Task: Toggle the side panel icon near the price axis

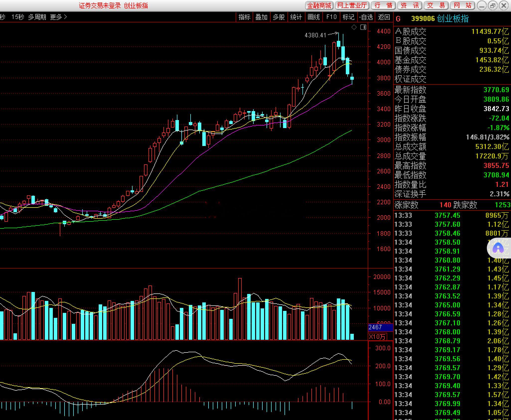Action: click(x=363, y=27)
